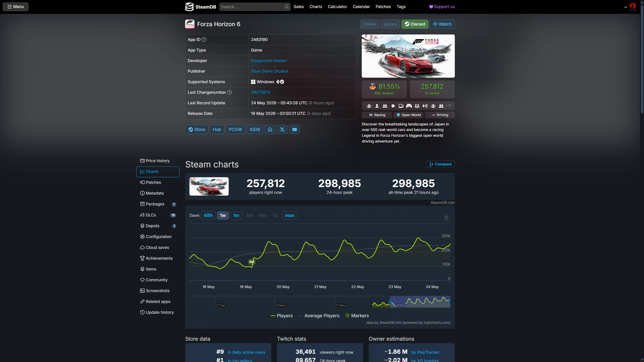The image size is (644, 362).
Task: Click the Steam Deck verified checkmark icon
Action: click(282, 82)
